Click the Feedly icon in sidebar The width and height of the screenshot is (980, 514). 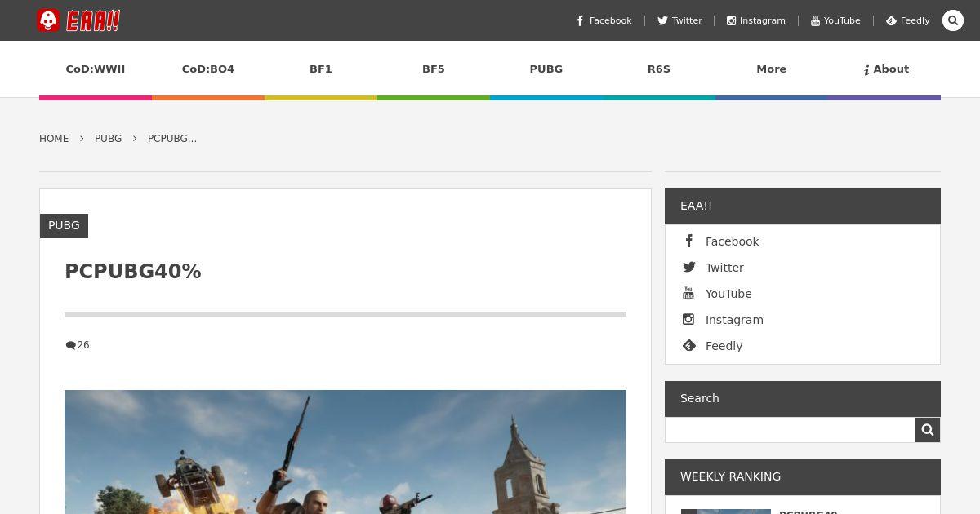(x=689, y=345)
